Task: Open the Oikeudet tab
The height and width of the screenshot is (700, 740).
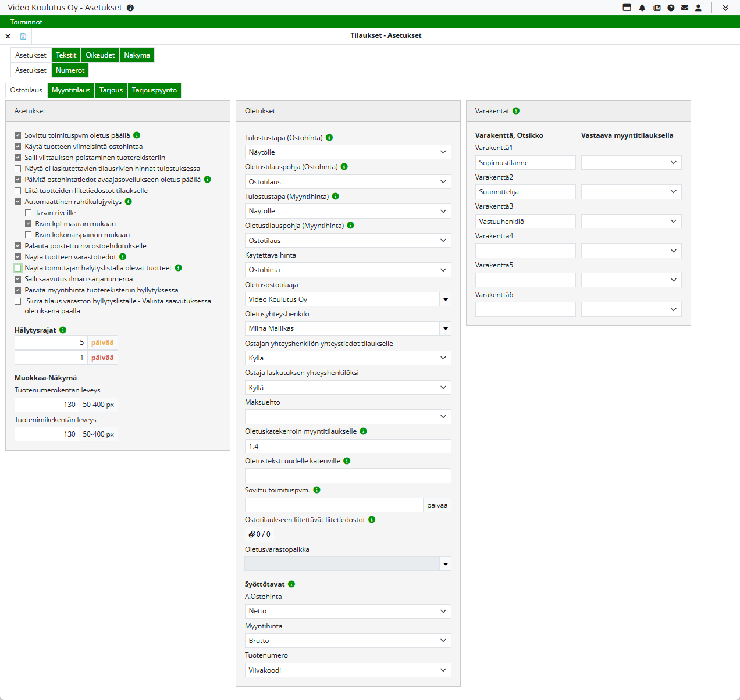Action: [100, 55]
